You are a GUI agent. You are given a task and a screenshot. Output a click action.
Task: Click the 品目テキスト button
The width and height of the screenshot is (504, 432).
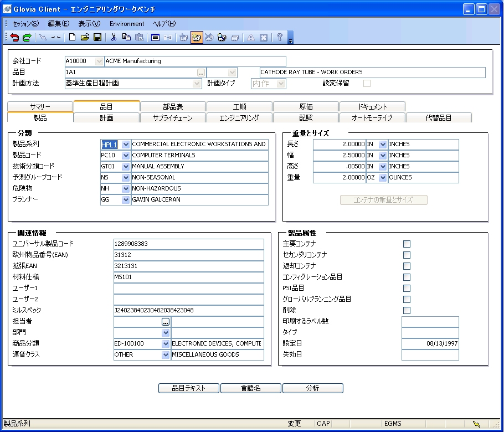[x=189, y=388]
